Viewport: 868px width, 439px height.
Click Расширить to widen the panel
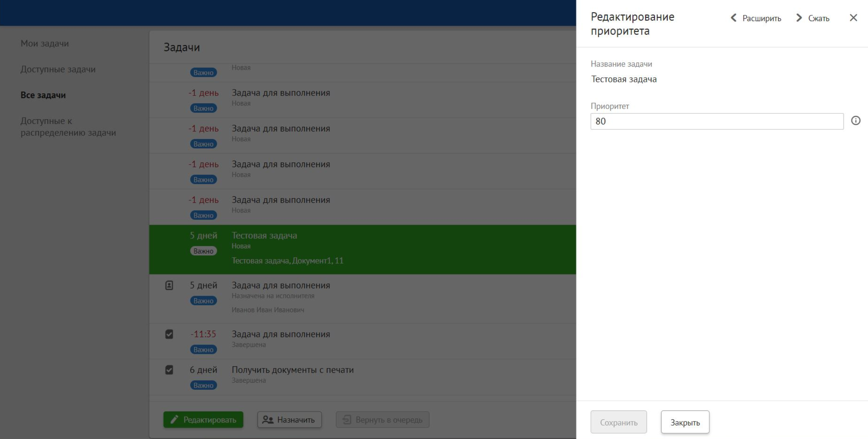[x=761, y=18]
